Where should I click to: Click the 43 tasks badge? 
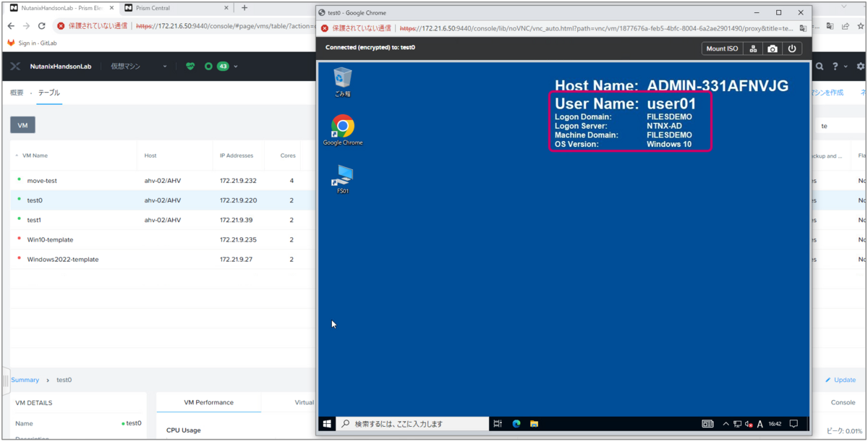tap(223, 66)
